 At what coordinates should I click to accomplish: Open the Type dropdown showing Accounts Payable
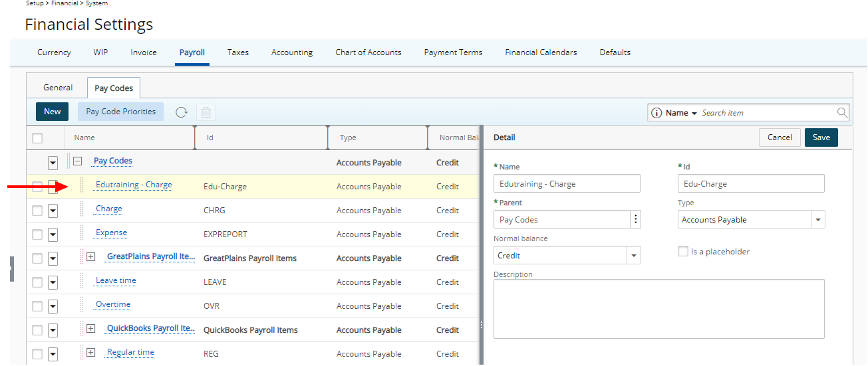pyautogui.click(x=817, y=220)
